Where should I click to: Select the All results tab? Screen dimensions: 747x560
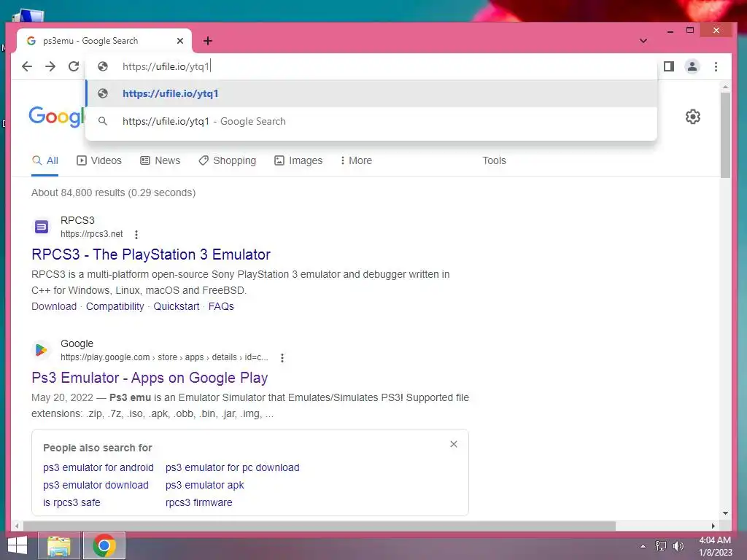[44, 161]
